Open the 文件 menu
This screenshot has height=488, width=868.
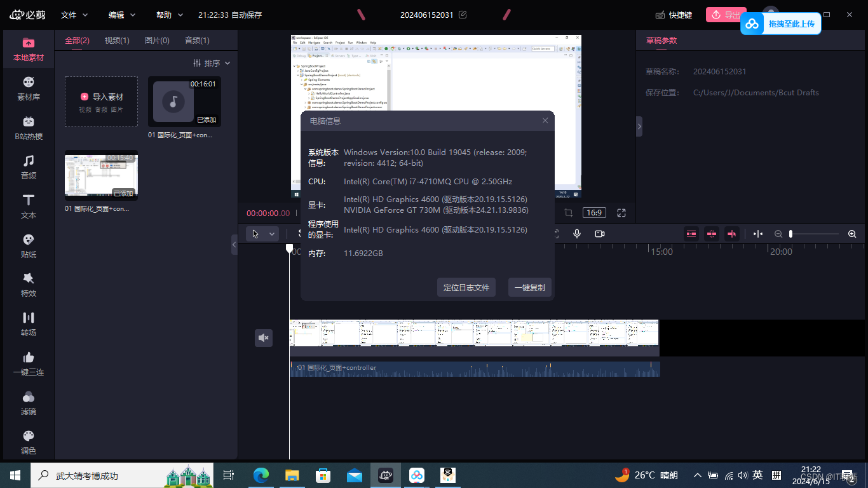(x=74, y=15)
